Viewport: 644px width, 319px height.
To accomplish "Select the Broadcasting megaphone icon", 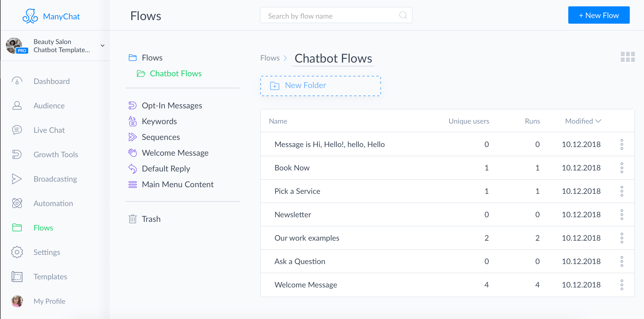I will click(x=17, y=179).
